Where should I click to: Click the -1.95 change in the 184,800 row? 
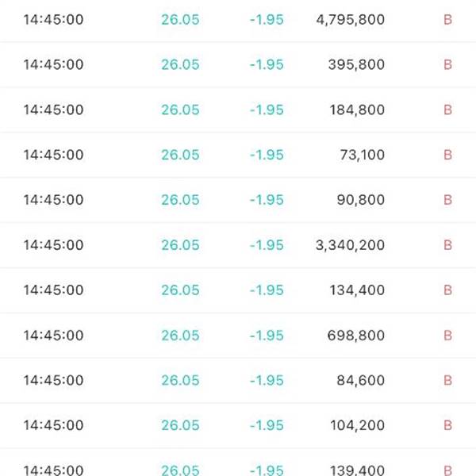(x=266, y=109)
